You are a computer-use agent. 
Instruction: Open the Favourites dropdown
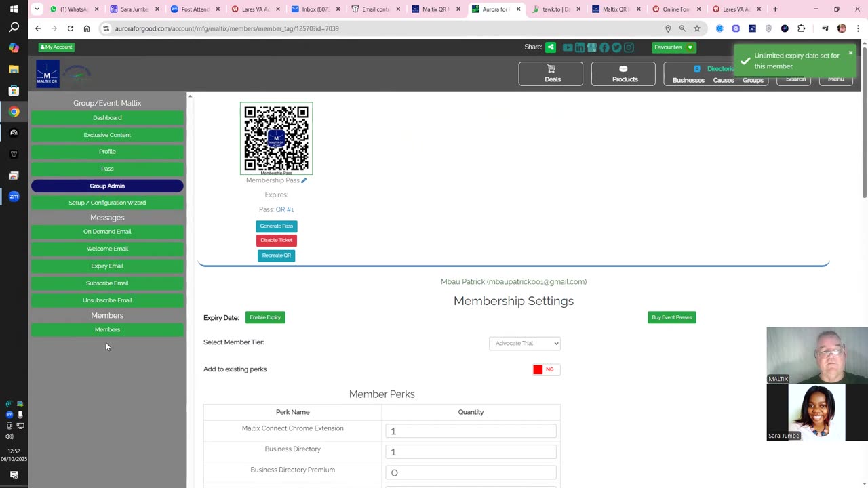[673, 47]
